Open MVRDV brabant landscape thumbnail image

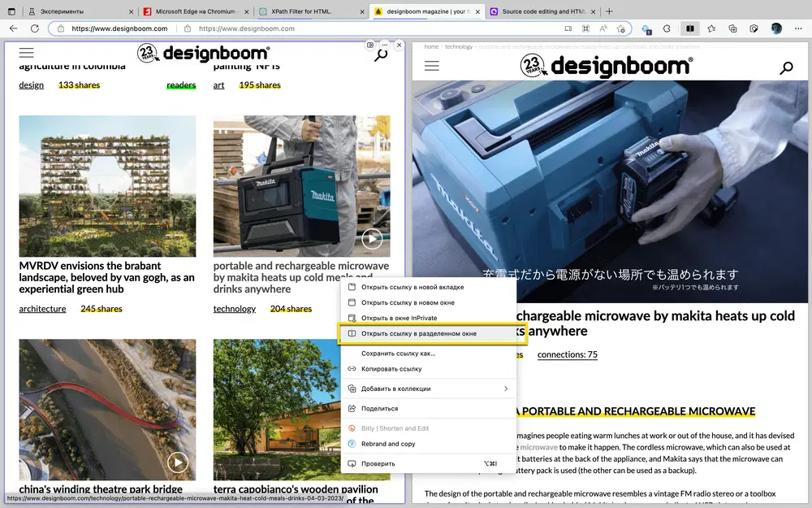(x=107, y=186)
